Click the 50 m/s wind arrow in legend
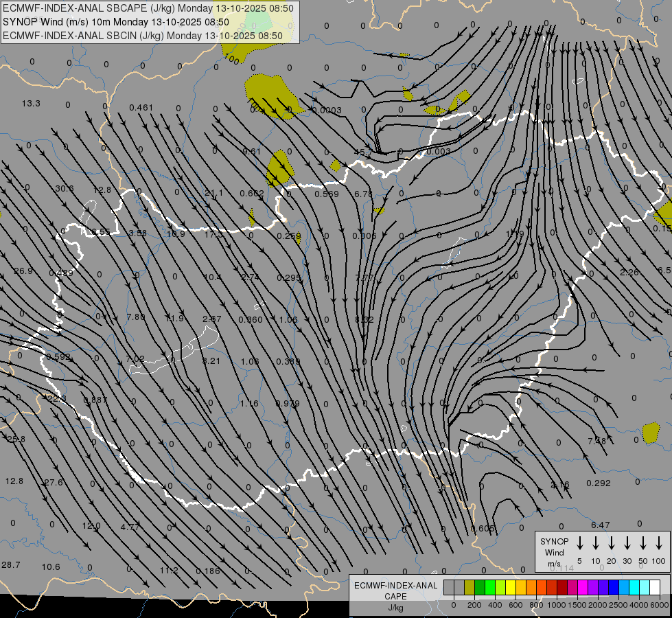 coord(643,542)
